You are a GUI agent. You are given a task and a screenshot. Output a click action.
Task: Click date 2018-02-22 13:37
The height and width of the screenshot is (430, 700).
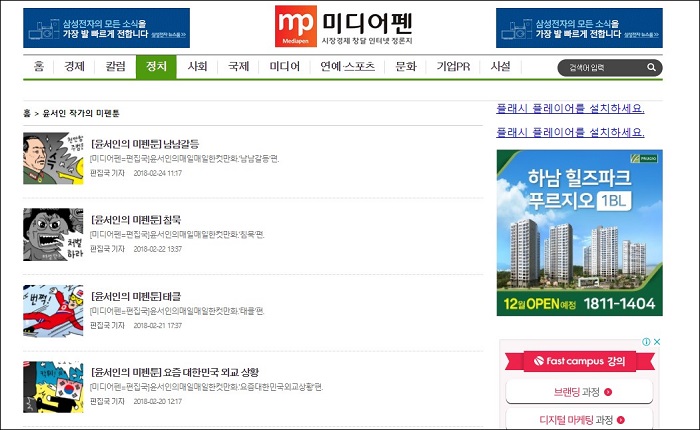[x=158, y=249]
